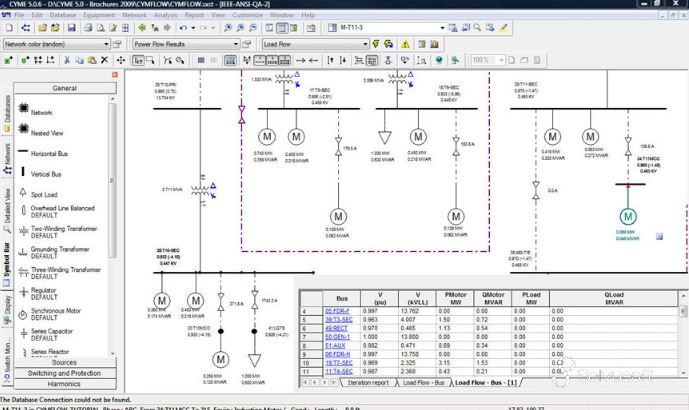Expand the M-T11-3 search combo box

442,28
